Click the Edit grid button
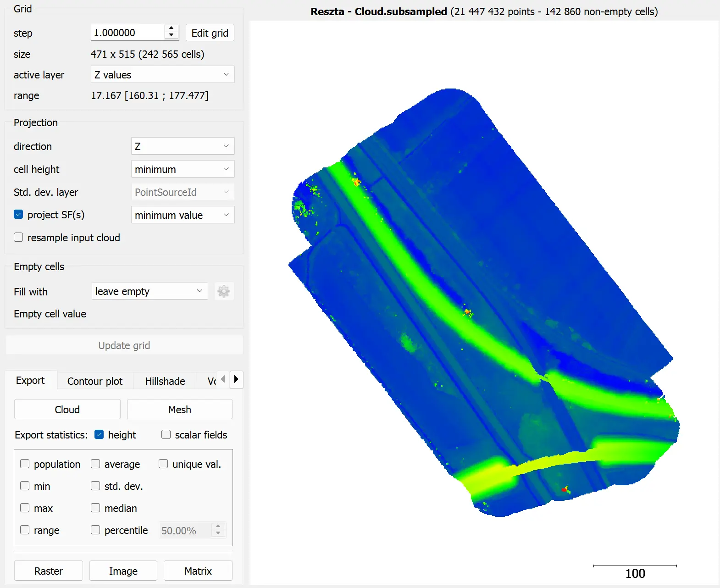Screen dimensions: 720x588 click(x=210, y=33)
